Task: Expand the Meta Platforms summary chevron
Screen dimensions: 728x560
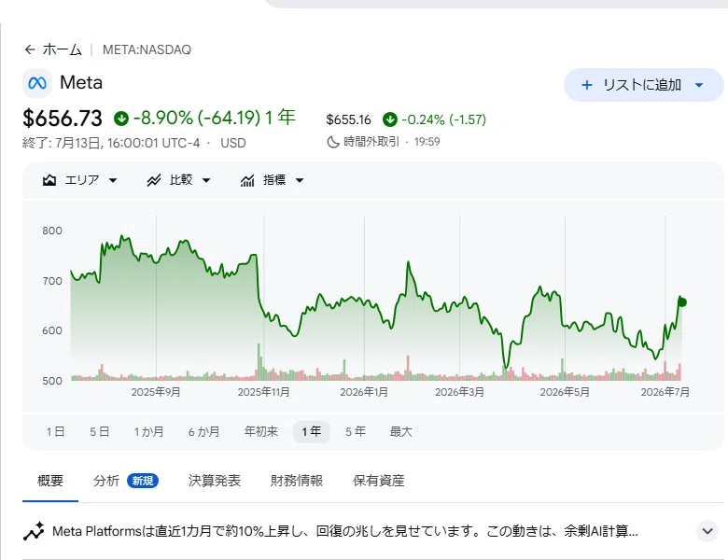Action: coord(707,531)
